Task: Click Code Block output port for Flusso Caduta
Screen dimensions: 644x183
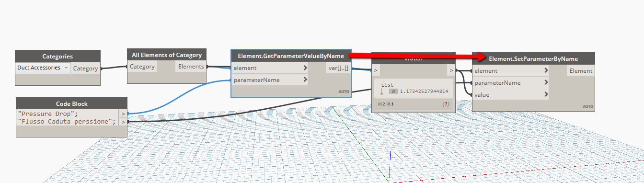Action: click(123, 122)
